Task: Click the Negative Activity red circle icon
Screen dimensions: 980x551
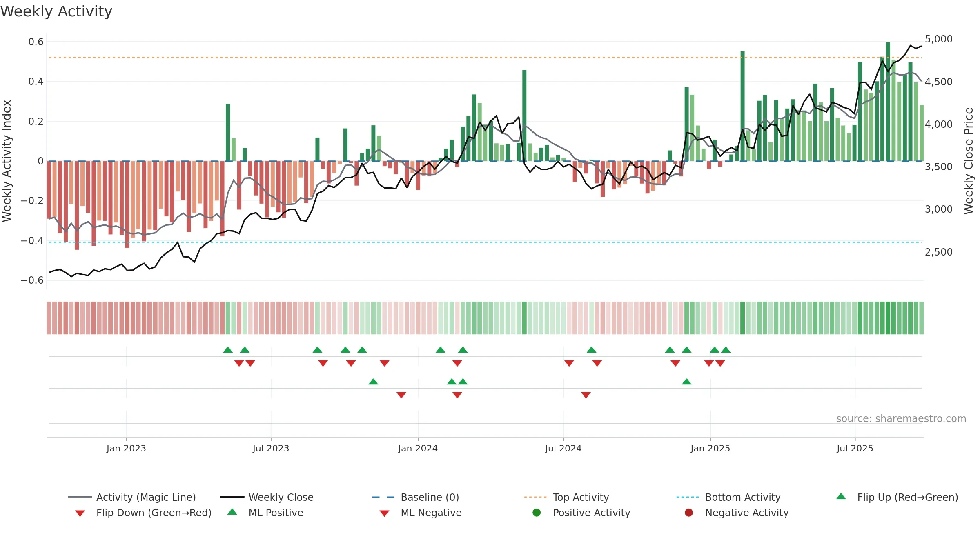Action: (689, 512)
